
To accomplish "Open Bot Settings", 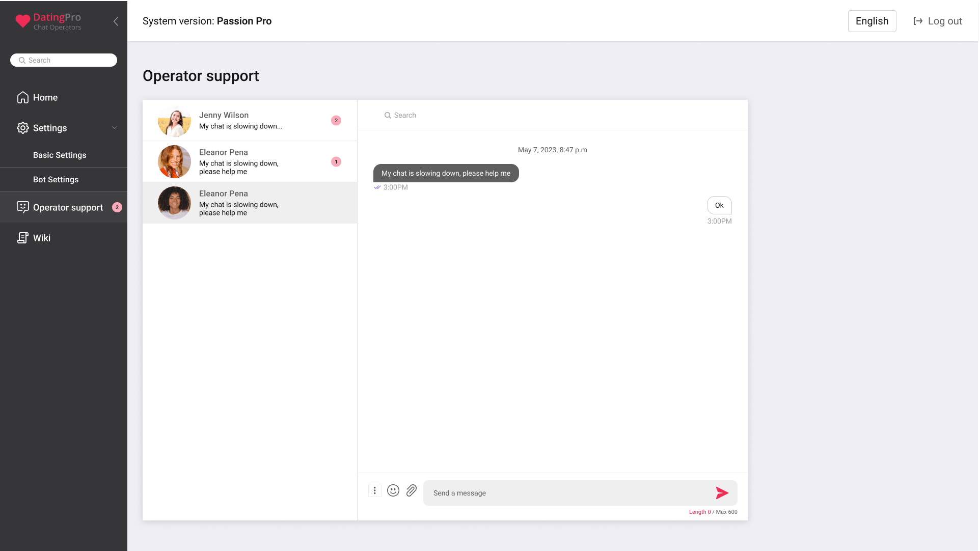I will 56,179.
